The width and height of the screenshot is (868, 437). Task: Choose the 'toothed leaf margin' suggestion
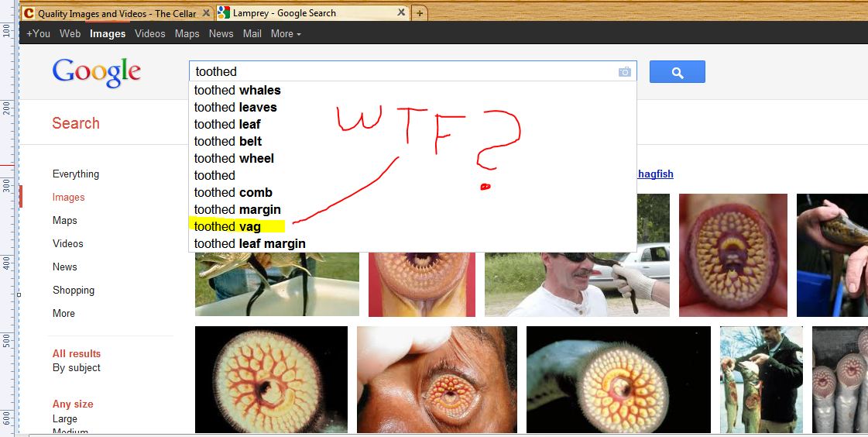coord(249,244)
